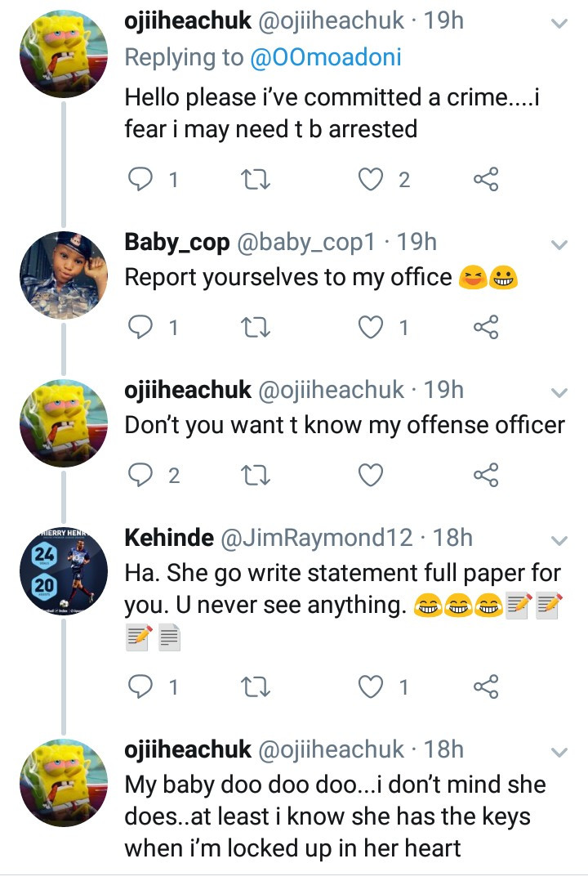Retweet Kehinde's 'full paper' tweet
Screen dimensions: 588x881
coord(257,686)
